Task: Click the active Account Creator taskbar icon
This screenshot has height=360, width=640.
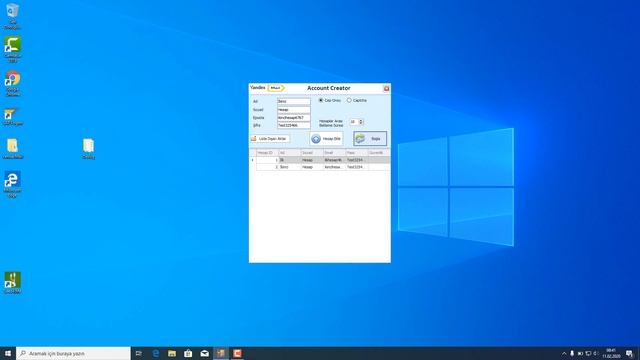Action: tap(221, 353)
